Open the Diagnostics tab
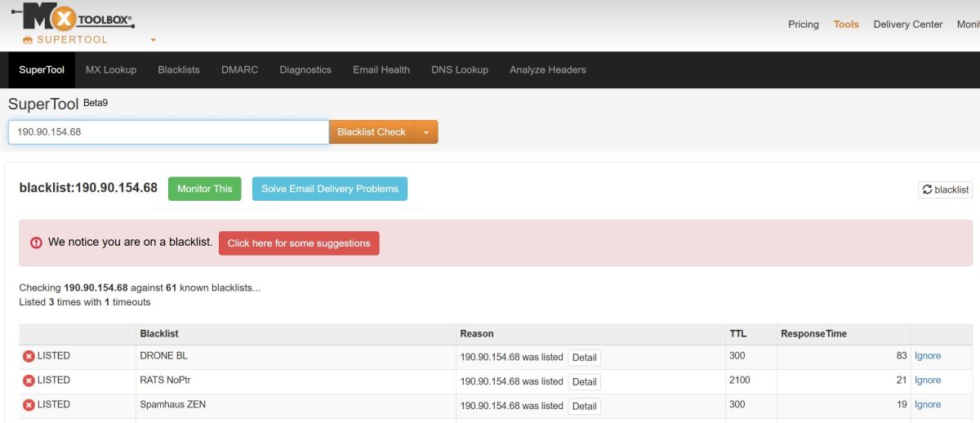980x423 pixels. coord(305,69)
